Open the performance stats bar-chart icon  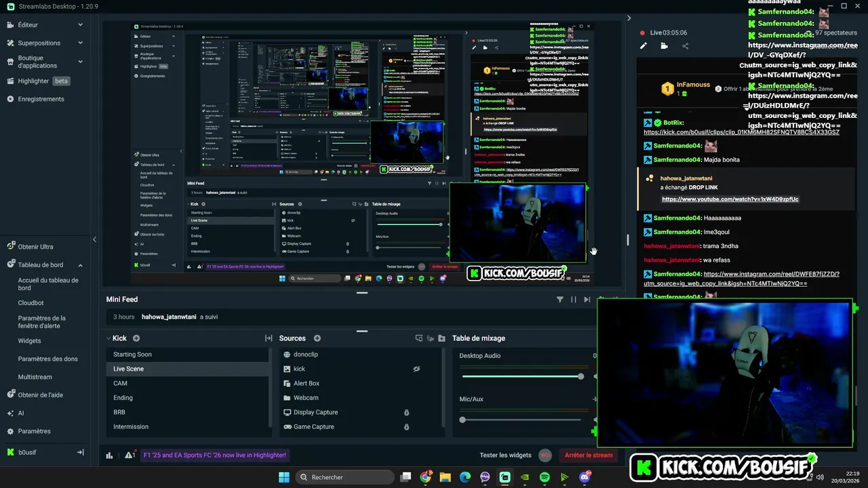[x=109, y=455]
